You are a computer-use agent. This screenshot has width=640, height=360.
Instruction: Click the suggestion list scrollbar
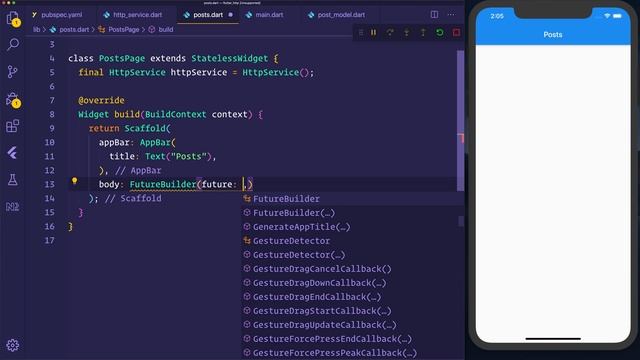pyautogui.click(x=461, y=221)
